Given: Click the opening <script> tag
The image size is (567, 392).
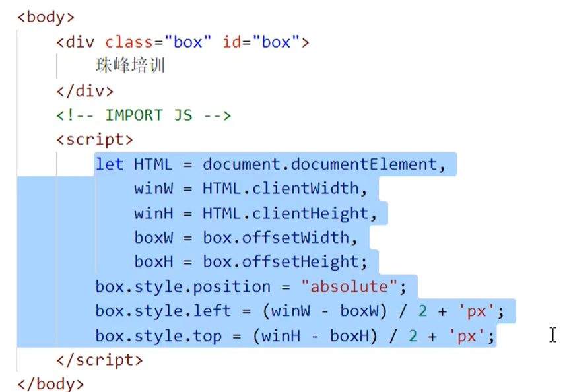Looking at the screenshot, I should [95, 140].
